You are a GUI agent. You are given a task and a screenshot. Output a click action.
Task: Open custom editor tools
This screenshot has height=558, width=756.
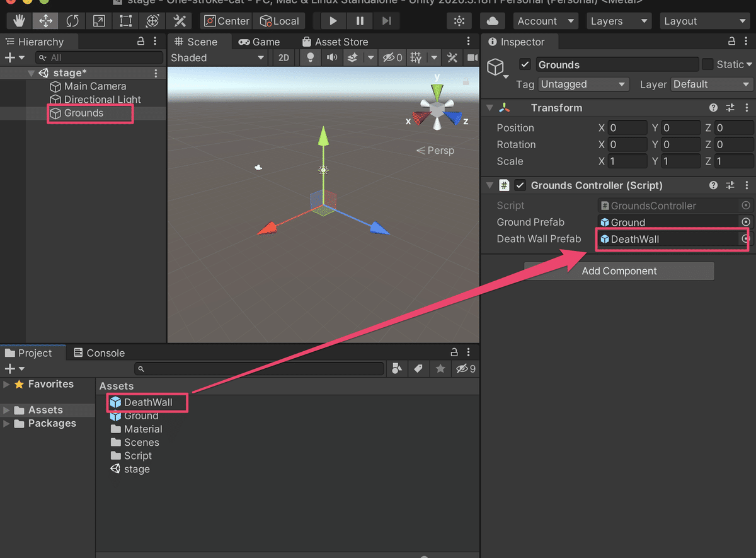[180, 21]
